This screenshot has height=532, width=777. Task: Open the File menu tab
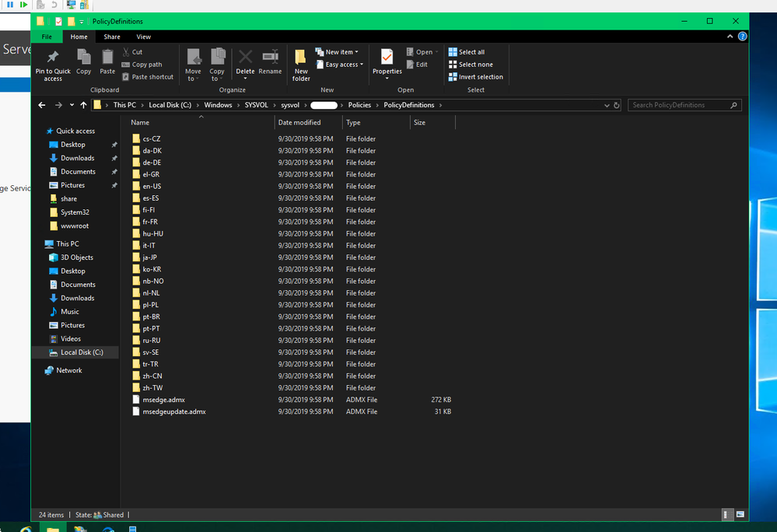(x=47, y=37)
